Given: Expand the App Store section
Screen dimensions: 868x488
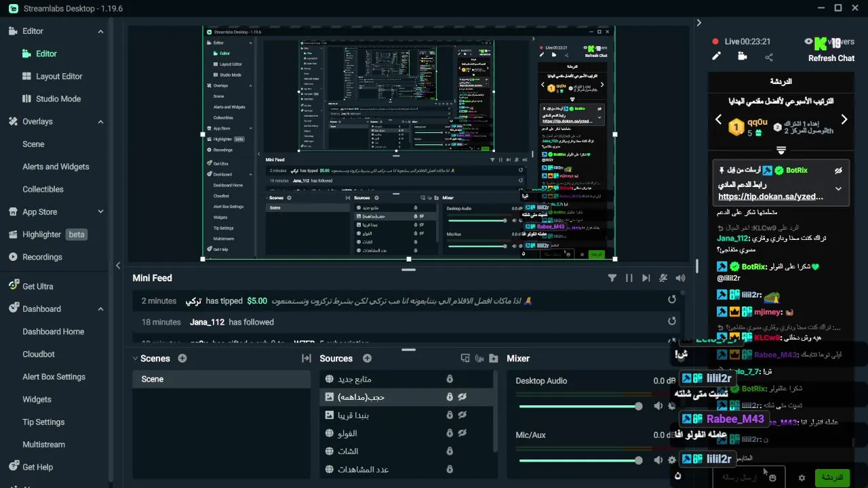Looking at the screenshot, I should [100, 211].
